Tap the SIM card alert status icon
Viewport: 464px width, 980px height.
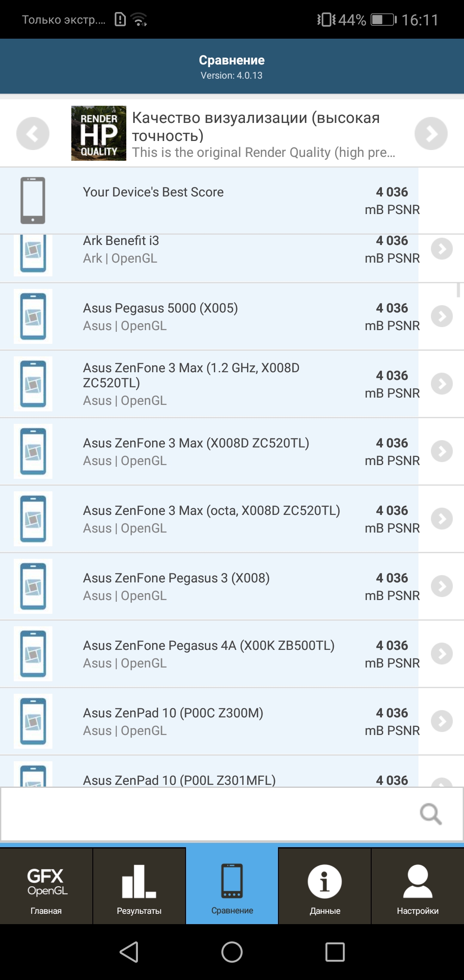coord(120,19)
